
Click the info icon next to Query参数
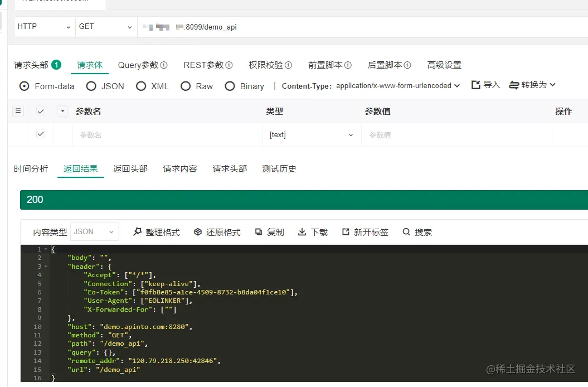pyautogui.click(x=164, y=65)
